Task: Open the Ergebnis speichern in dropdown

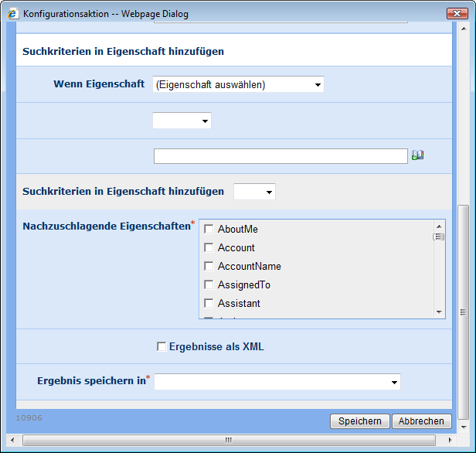Action: 277,382
